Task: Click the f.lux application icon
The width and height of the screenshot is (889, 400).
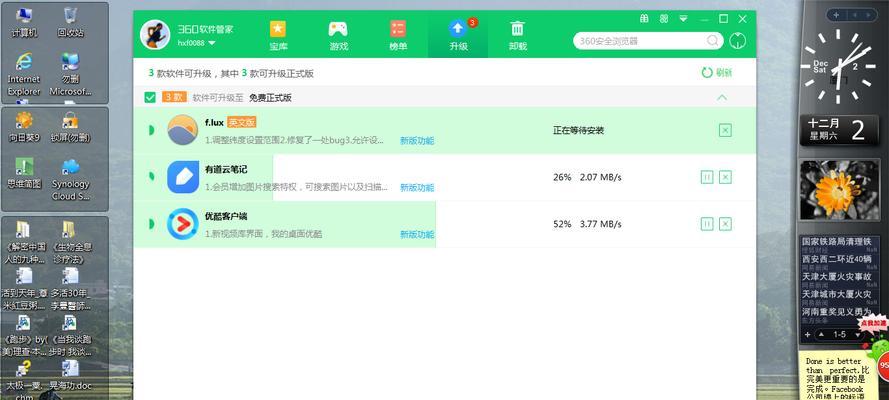Action: pos(183,130)
